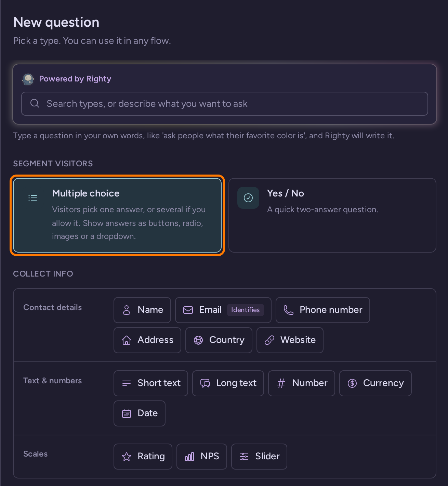448x486 pixels.
Task: Click the star icon beside Rating
Action: [x=127, y=457]
